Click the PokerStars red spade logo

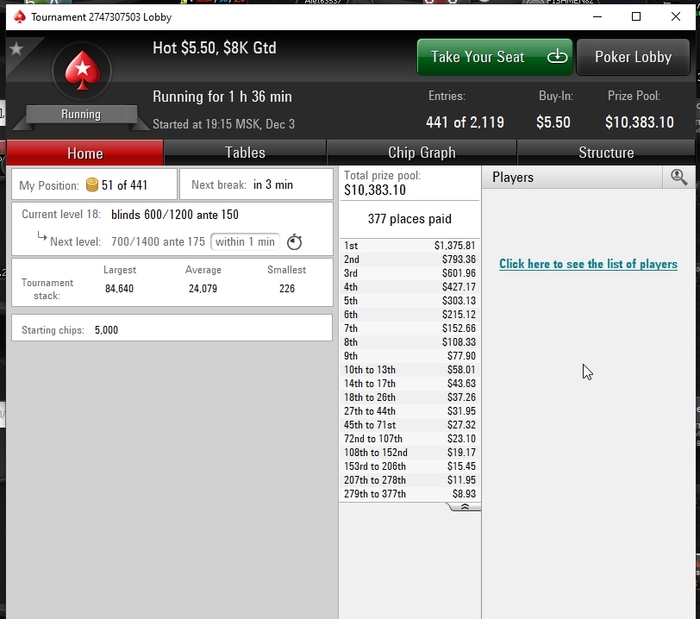coord(82,71)
